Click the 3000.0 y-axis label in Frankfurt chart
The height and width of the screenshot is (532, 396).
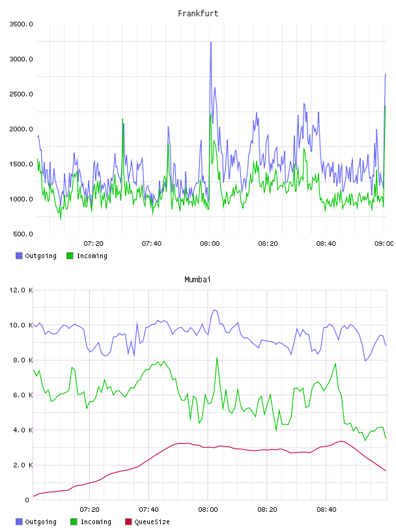coord(21,59)
